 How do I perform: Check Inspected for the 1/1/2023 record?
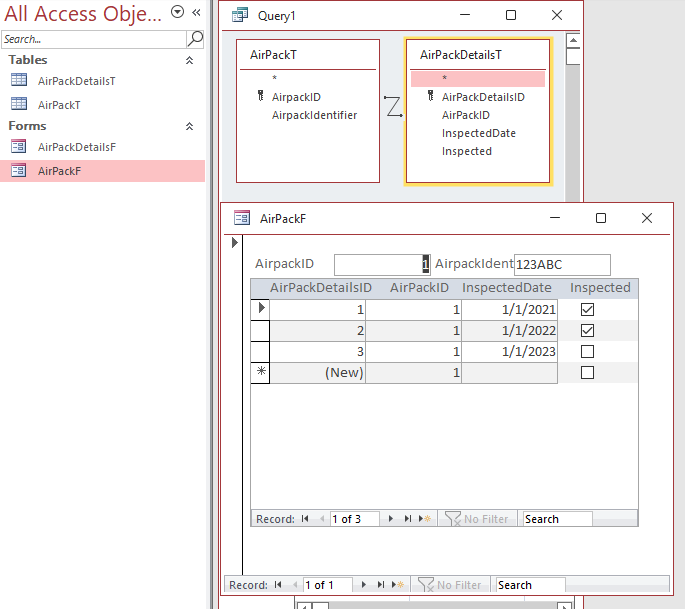click(x=587, y=351)
